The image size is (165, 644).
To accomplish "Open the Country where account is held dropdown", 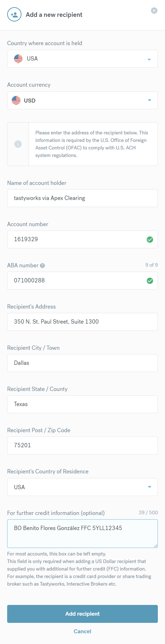I will pos(82,59).
